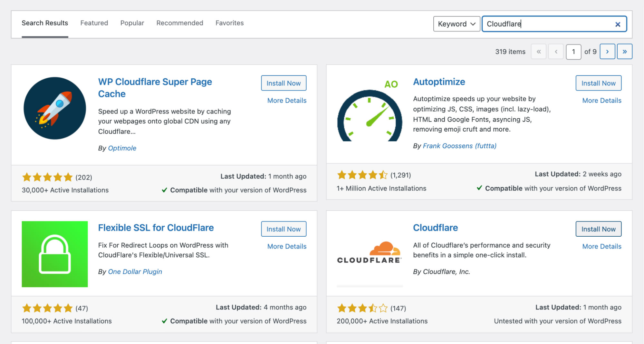Screen dimensions: 644x344
Task: Install Flexible SSL for CloudFlare
Action: point(284,229)
